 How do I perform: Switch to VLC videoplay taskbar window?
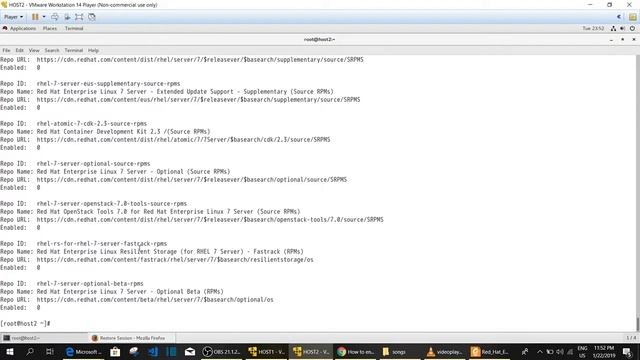[444, 351]
